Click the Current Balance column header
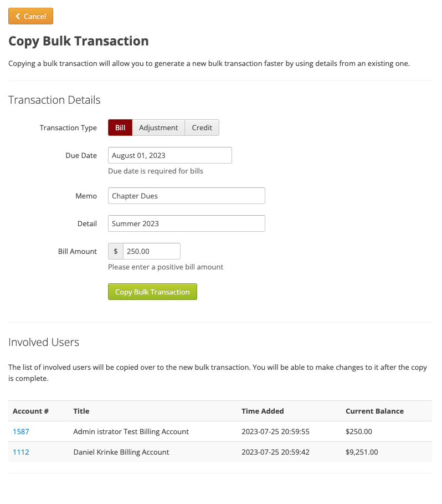The width and height of the screenshot is (442, 504). click(374, 411)
